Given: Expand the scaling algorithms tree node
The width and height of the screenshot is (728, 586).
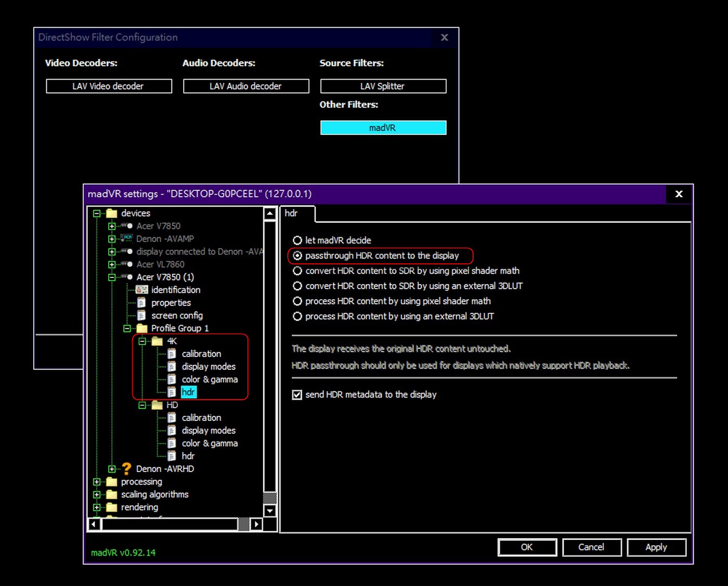Looking at the screenshot, I should [97, 494].
